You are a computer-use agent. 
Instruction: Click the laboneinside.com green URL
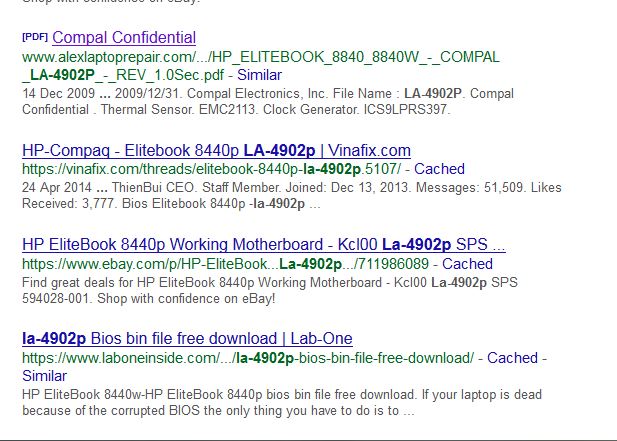click(248, 358)
